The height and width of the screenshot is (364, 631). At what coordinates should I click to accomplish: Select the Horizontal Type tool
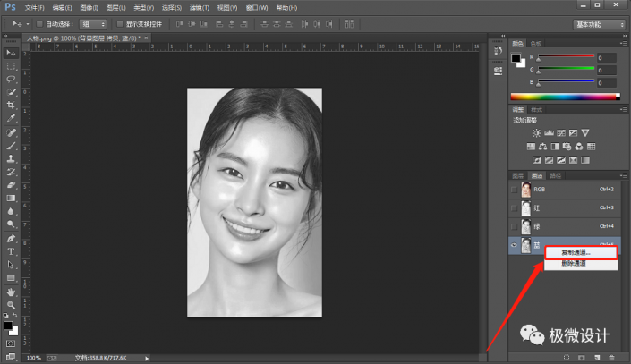tap(12, 251)
